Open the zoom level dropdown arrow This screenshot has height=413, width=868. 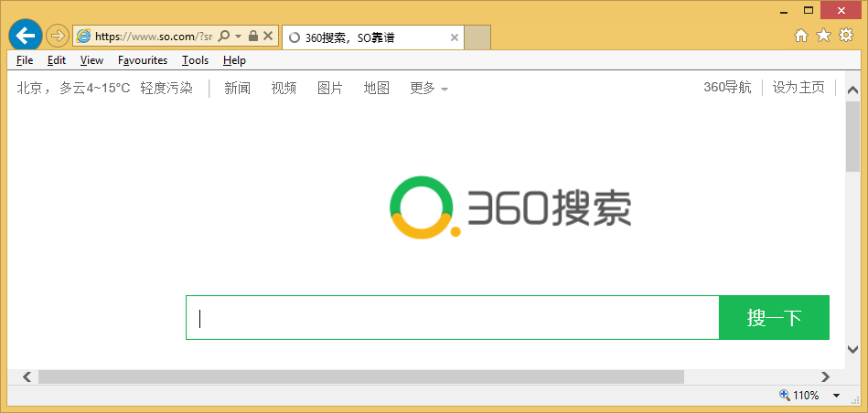837,396
